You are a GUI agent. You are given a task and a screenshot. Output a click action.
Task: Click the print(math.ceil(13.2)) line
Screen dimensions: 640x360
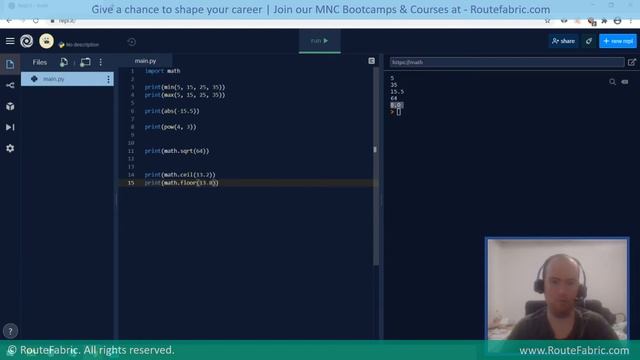click(x=180, y=175)
